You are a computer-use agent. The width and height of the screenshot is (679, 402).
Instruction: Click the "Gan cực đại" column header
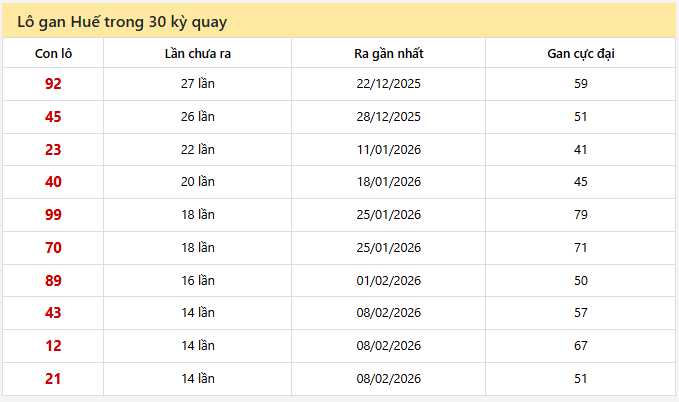581,53
